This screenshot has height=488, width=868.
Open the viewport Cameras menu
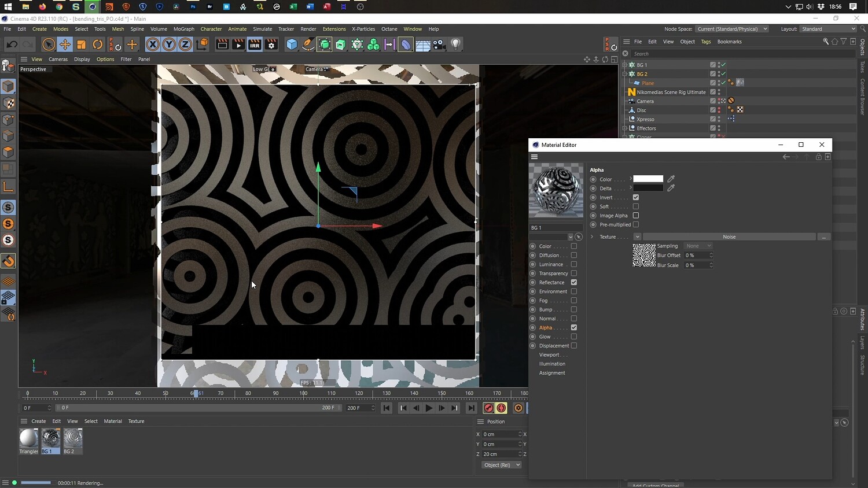58,59
